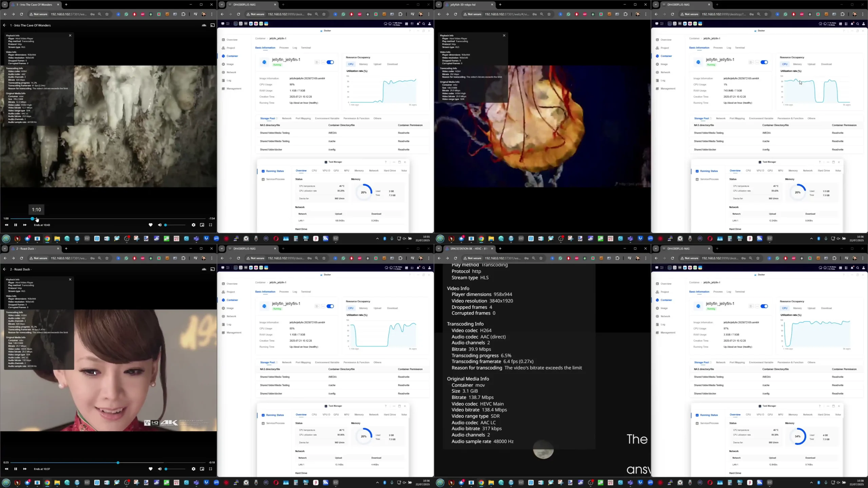Screen dimensions: 868x488
Task: Close Playback Info overlay in Cave Of Wonders player
Action: [x=70, y=36]
